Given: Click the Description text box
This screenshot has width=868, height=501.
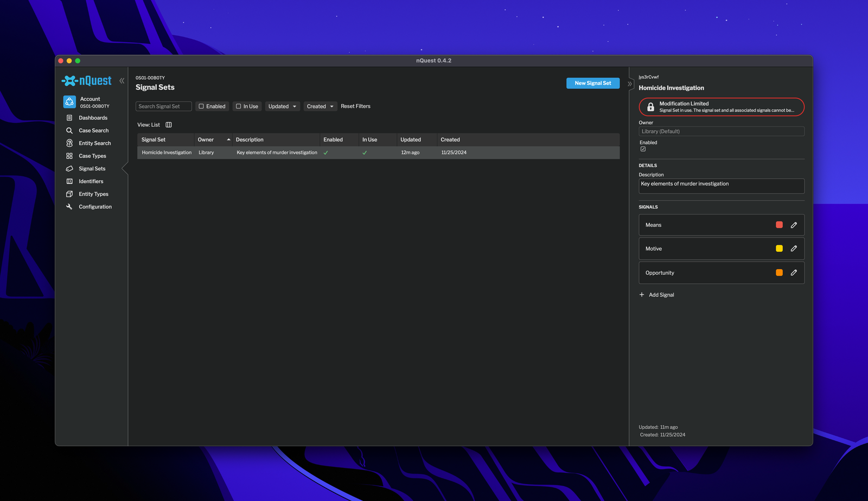Looking at the screenshot, I should [x=722, y=186].
